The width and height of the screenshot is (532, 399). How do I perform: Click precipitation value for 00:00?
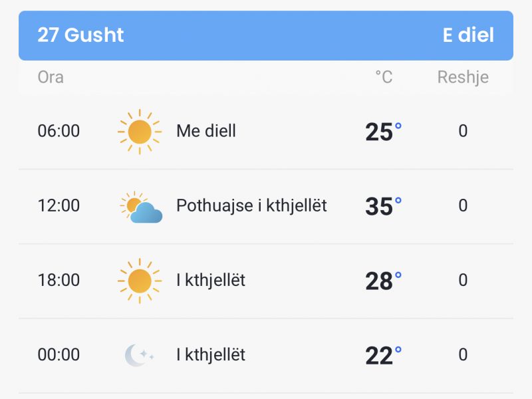[x=463, y=354]
